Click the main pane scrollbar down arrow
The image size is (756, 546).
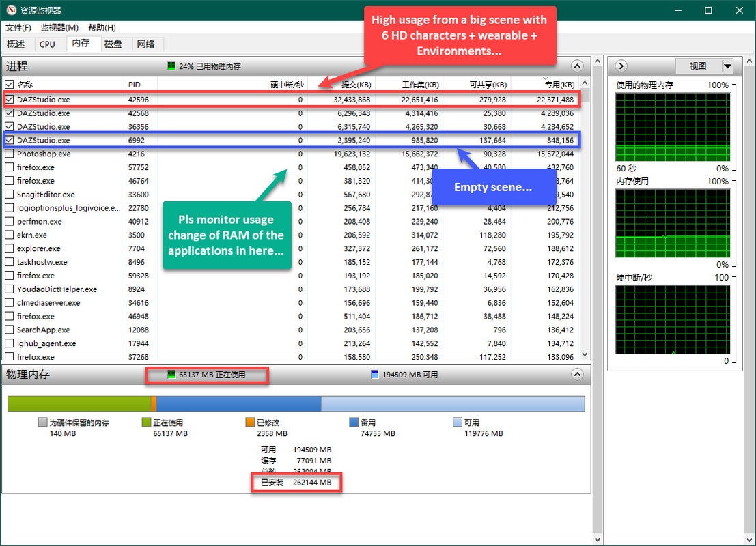[598, 540]
